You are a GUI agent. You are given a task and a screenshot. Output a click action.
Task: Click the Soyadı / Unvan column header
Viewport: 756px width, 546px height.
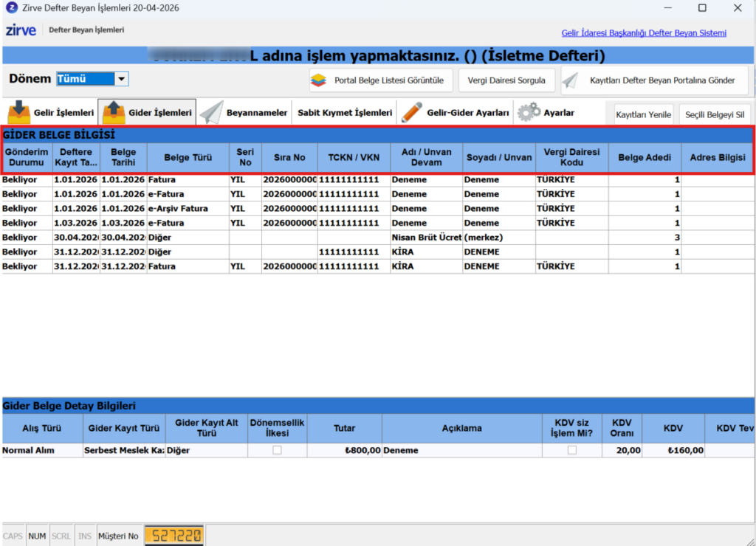[x=498, y=157]
